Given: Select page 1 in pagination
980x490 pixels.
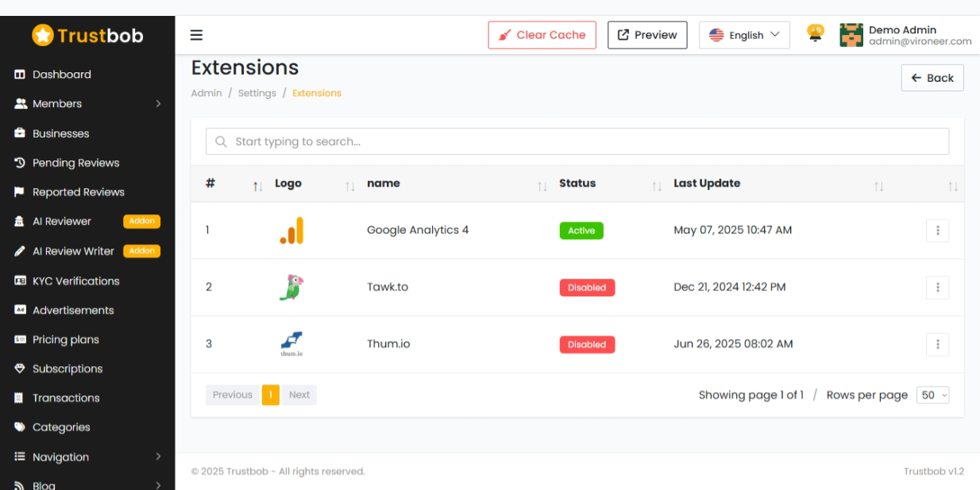Looking at the screenshot, I should (271, 395).
